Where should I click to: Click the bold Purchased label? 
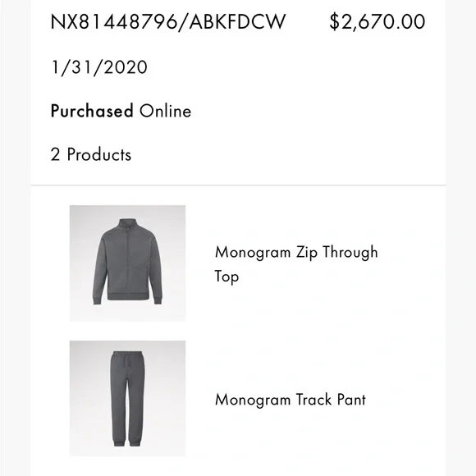pyautogui.click(x=92, y=111)
